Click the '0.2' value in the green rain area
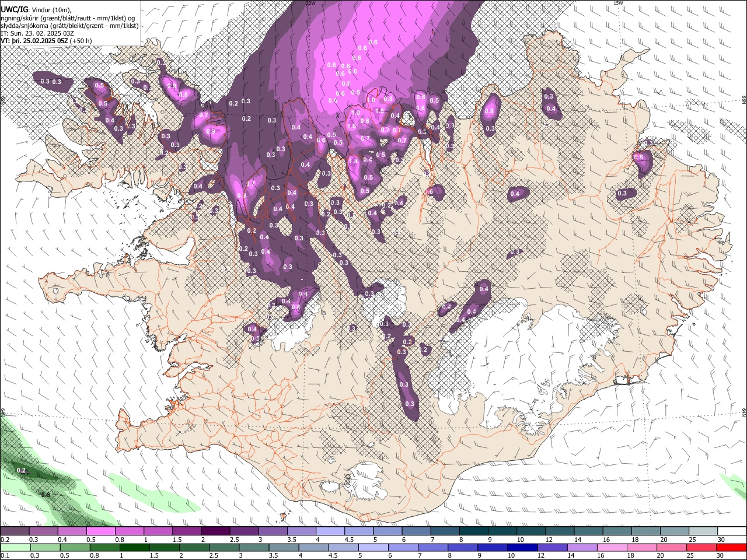 coord(22,470)
